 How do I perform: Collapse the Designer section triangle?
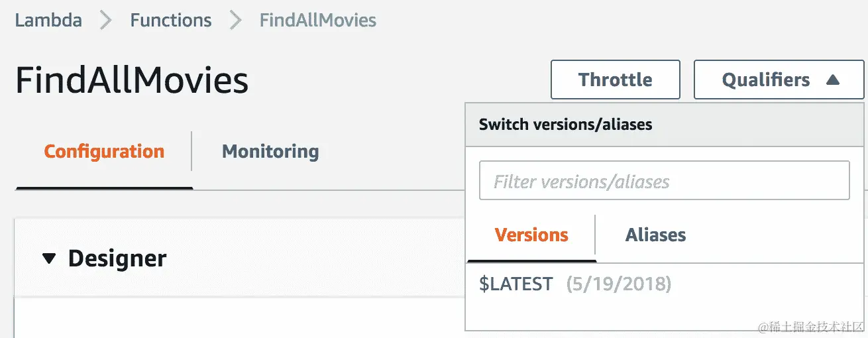[49, 258]
